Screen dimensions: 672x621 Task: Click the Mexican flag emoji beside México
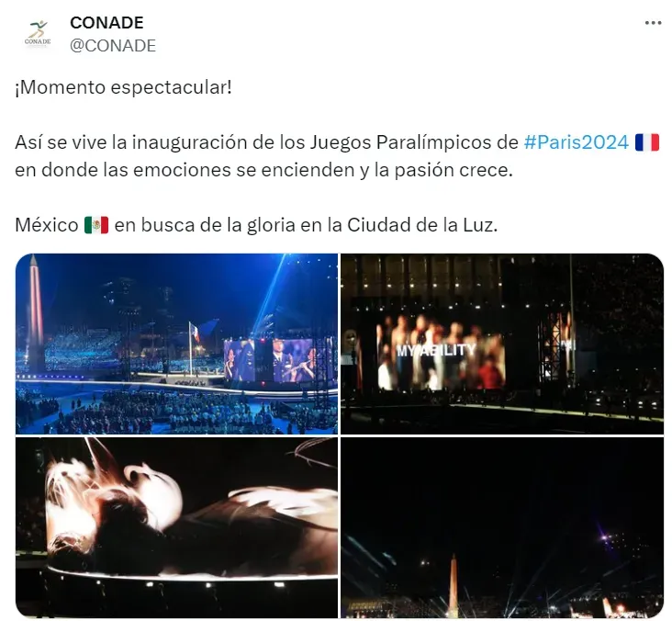(96, 225)
